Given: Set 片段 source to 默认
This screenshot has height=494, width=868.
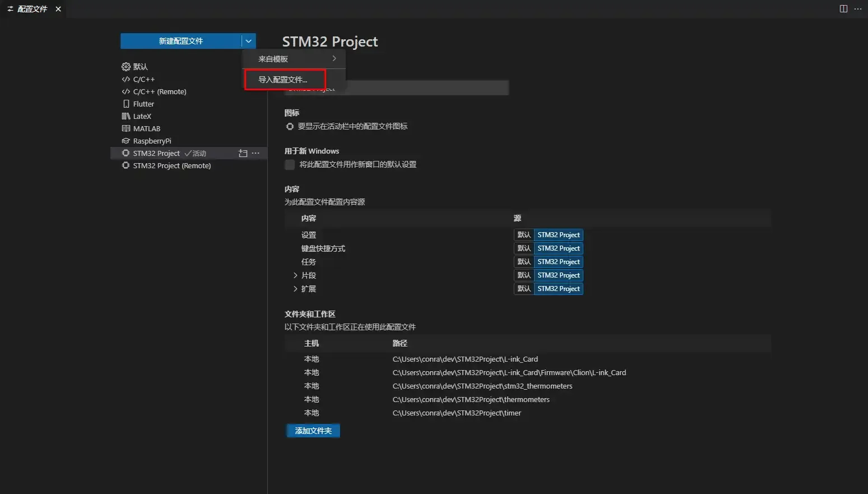Looking at the screenshot, I should [524, 275].
